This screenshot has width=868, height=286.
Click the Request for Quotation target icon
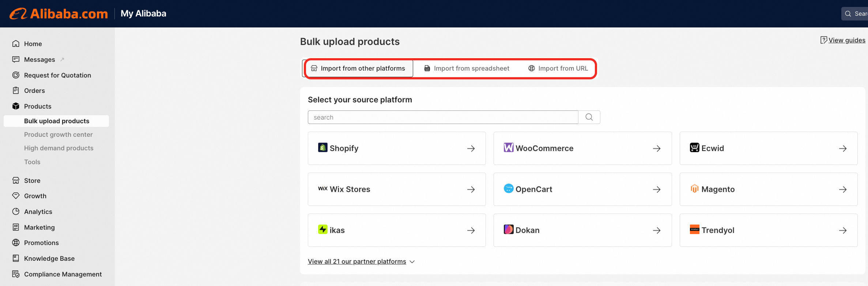point(16,75)
